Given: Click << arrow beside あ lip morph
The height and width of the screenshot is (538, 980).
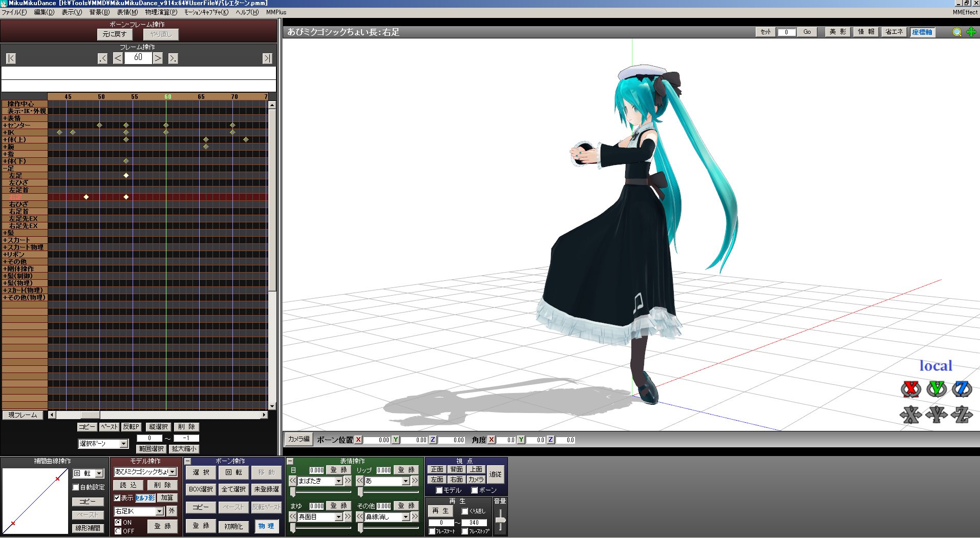Looking at the screenshot, I should 360,481.
